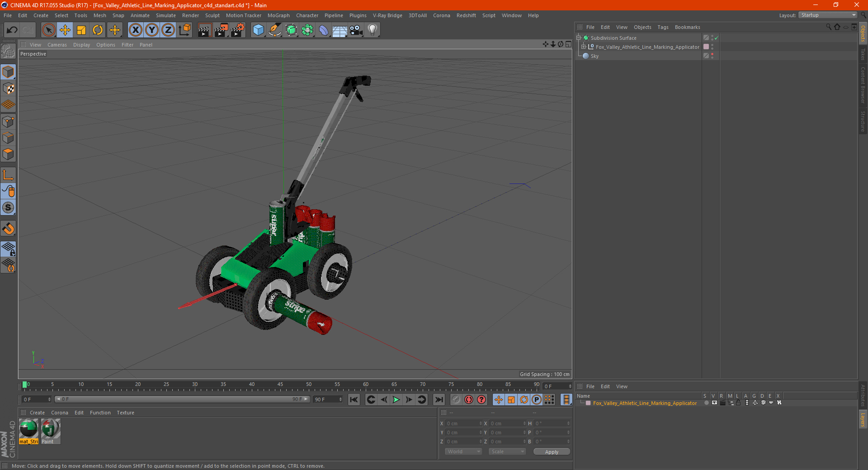Click Render View clapperboard icon
The image size is (868, 470).
(x=204, y=30)
